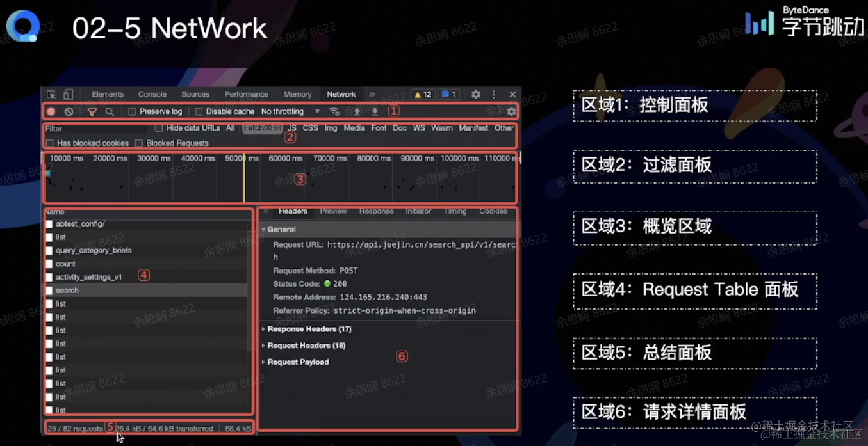Select the query_category_briefs request
Image resolution: width=868 pixels, height=446 pixels.
(x=146, y=250)
